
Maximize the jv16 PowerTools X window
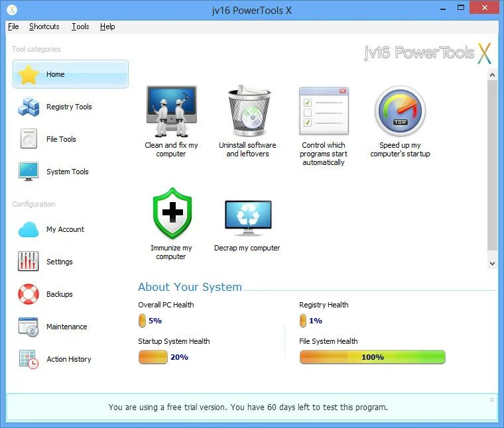click(x=461, y=8)
